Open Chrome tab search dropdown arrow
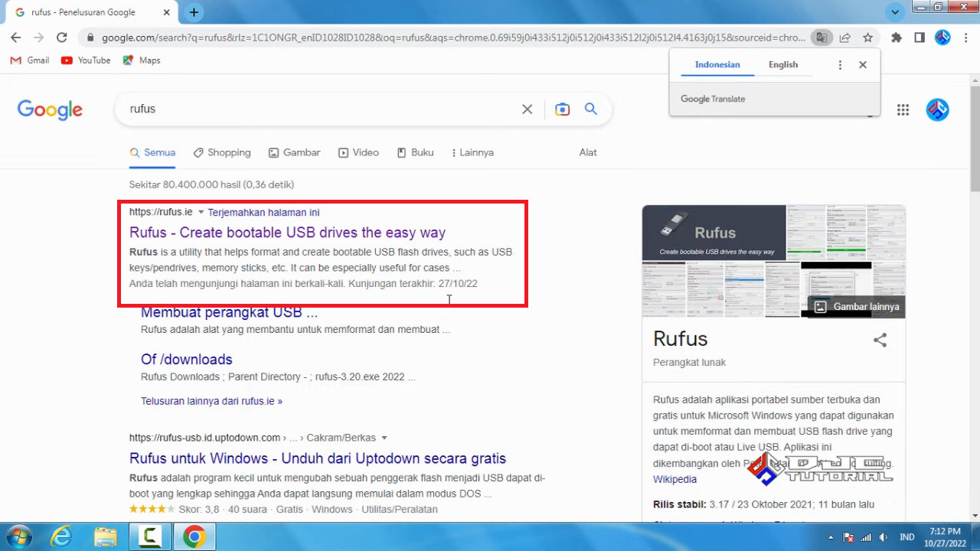Viewport: 980px width, 551px height. tap(895, 12)
